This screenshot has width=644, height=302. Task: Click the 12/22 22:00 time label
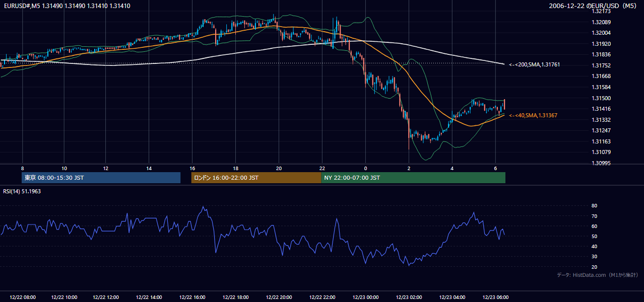323,297
